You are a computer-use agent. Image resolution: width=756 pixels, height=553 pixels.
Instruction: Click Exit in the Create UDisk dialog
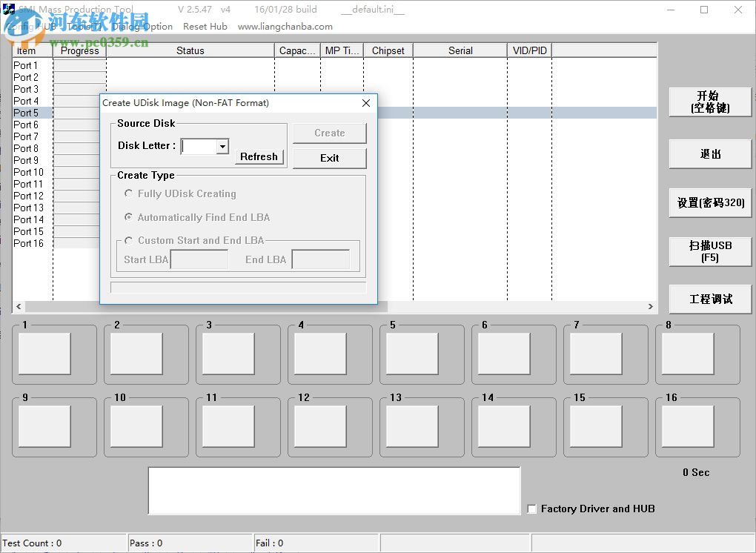point(329,158)
